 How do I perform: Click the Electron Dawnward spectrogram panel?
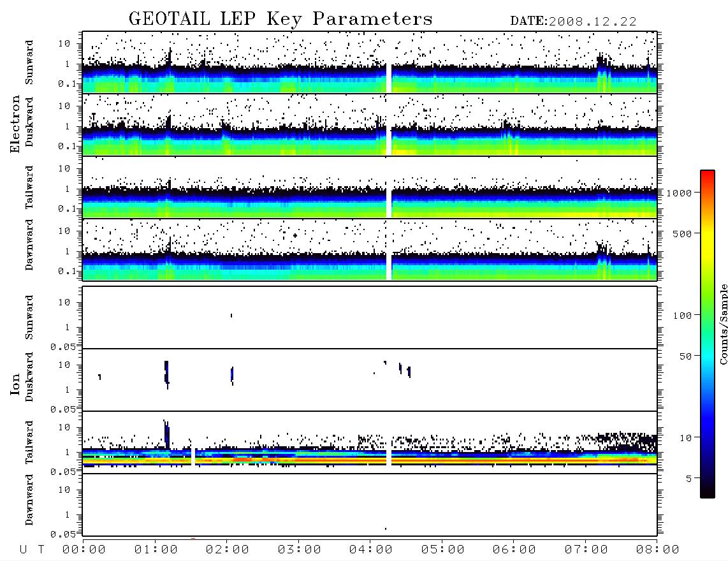point(370,250)
